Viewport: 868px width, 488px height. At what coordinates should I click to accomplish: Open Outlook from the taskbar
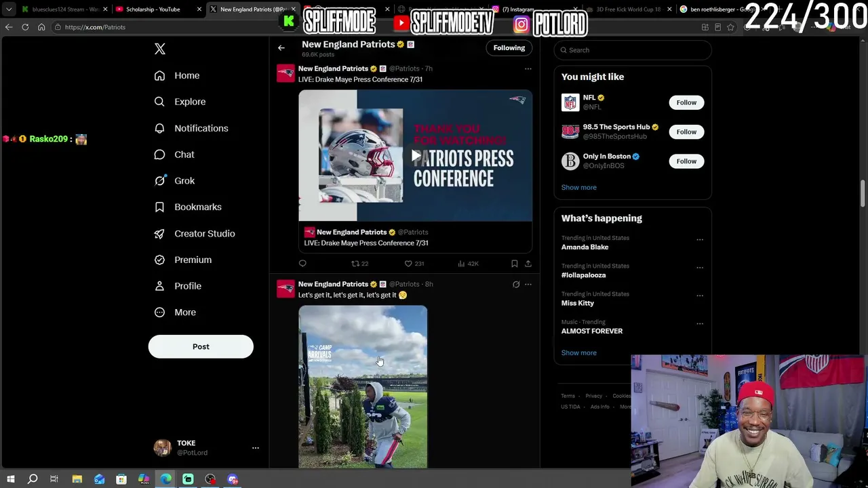pos(99,479)
